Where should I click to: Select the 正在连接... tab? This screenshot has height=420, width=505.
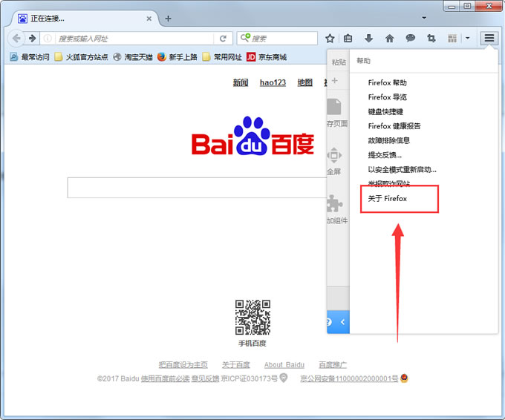point(85,19)
